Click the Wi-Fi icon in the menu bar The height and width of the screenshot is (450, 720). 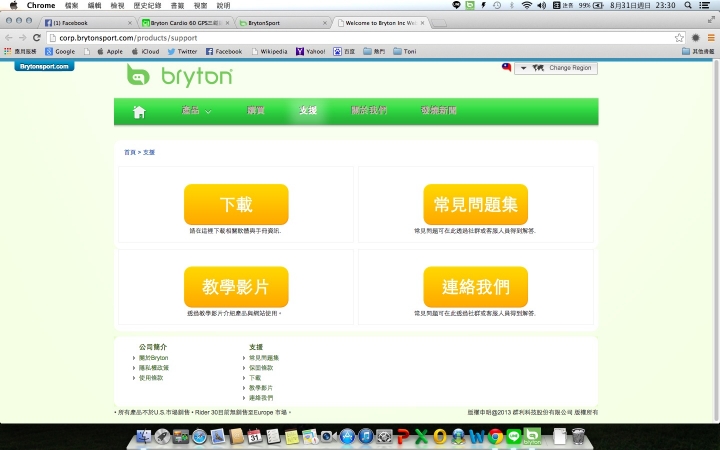(527, 6)
